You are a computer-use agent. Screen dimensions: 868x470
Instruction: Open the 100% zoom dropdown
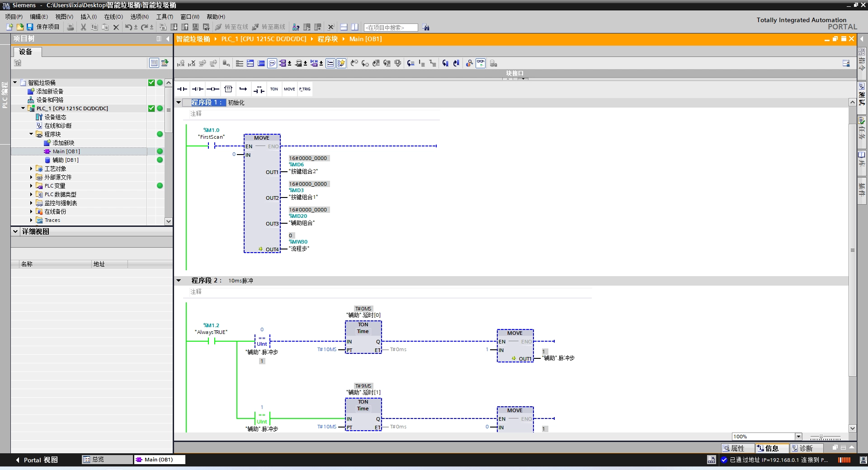click(798, 437)
